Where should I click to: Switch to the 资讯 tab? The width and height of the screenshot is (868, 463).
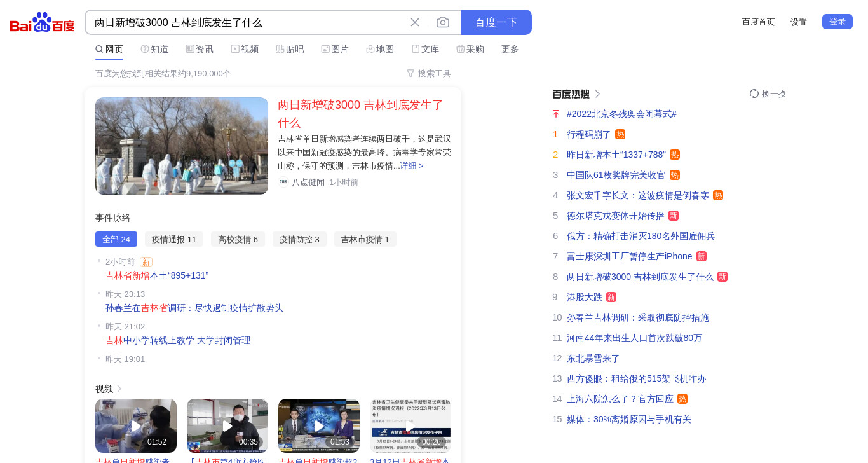point(200,49)
